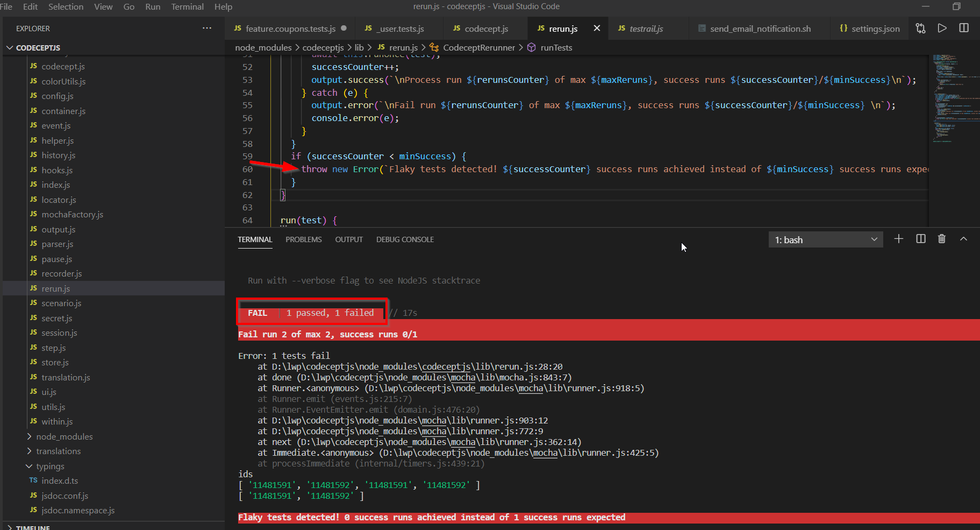Open index.d.ts TypeScript file
This screenshot has width=980, height=530.
pyautogui.click(x=60, y=480)
